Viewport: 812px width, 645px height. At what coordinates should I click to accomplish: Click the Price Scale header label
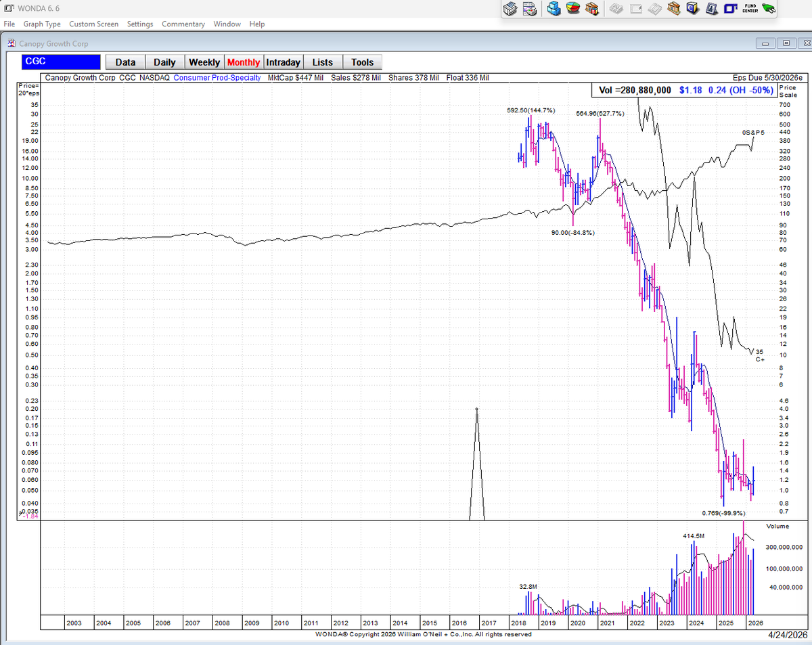788,91
